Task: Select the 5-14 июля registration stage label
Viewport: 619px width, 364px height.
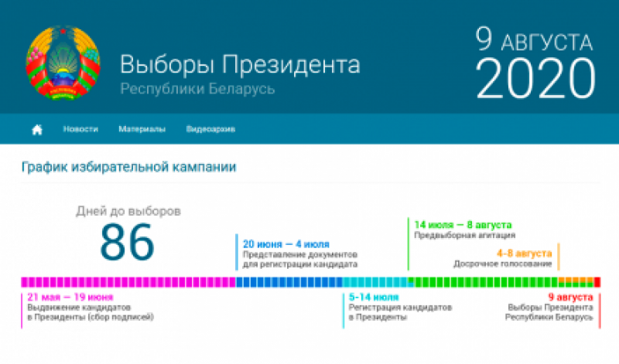Action: [374, 297]
